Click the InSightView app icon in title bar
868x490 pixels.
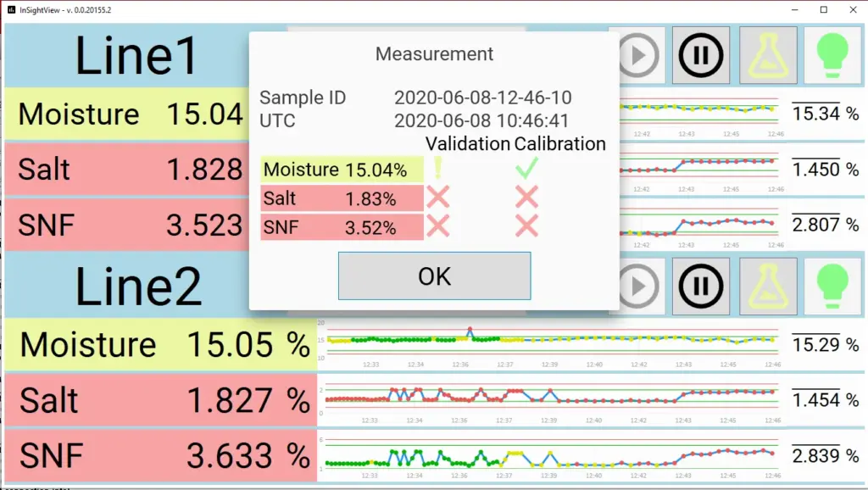click(x=11, y=9)
